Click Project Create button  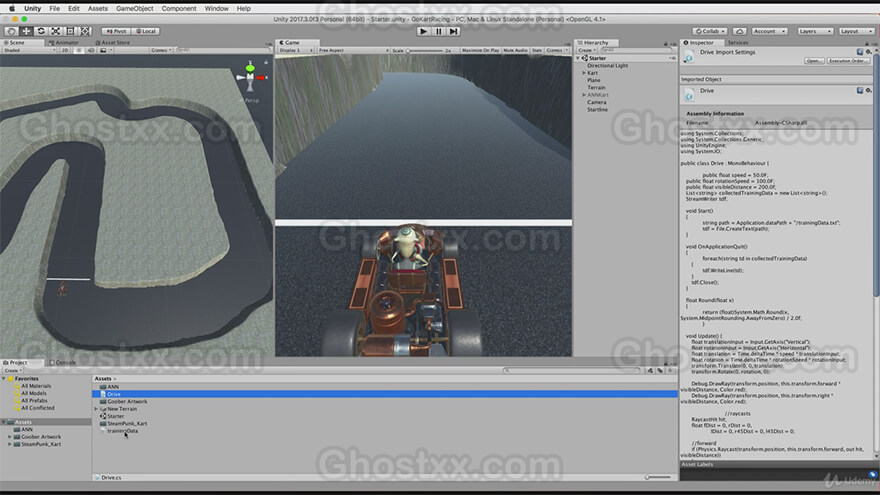coord(12,370)
